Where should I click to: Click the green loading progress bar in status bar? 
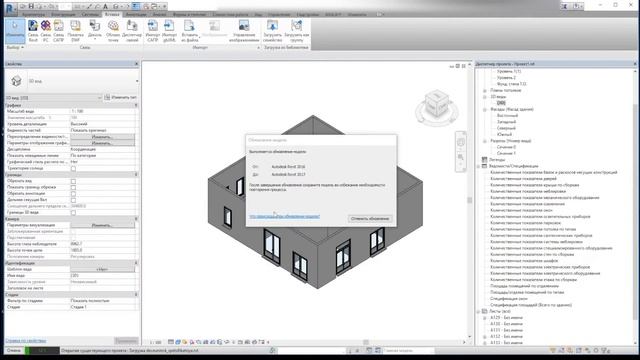click(x=42, y=350)
